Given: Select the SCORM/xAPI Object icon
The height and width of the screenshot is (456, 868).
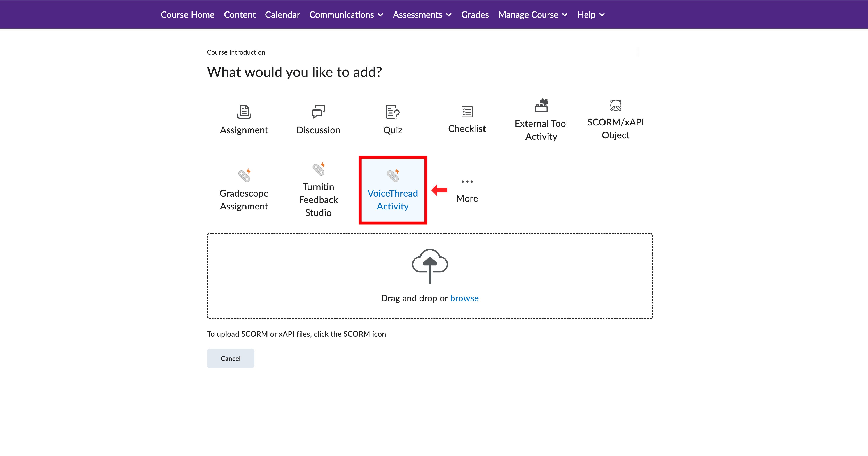Looking at the screenshot, I should (x=615, y=105).
